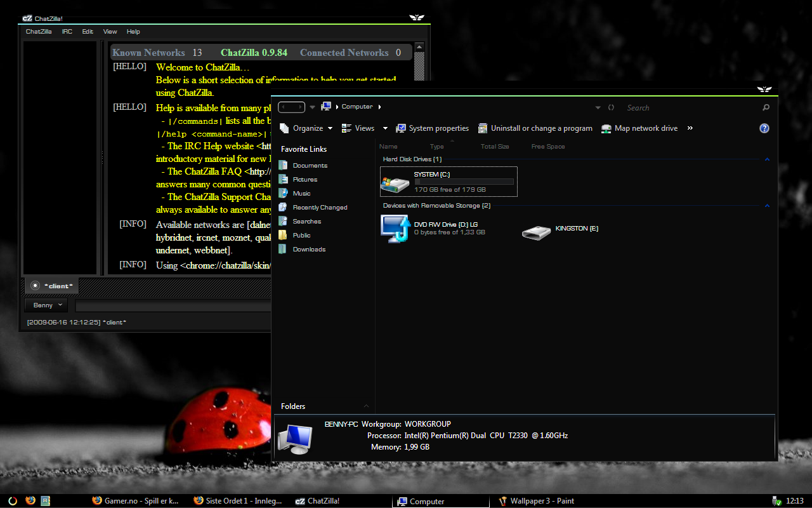The height and width of the screenshot is (508, 812).
Task: Click the Map network drive icon
Action: point(606,128)
